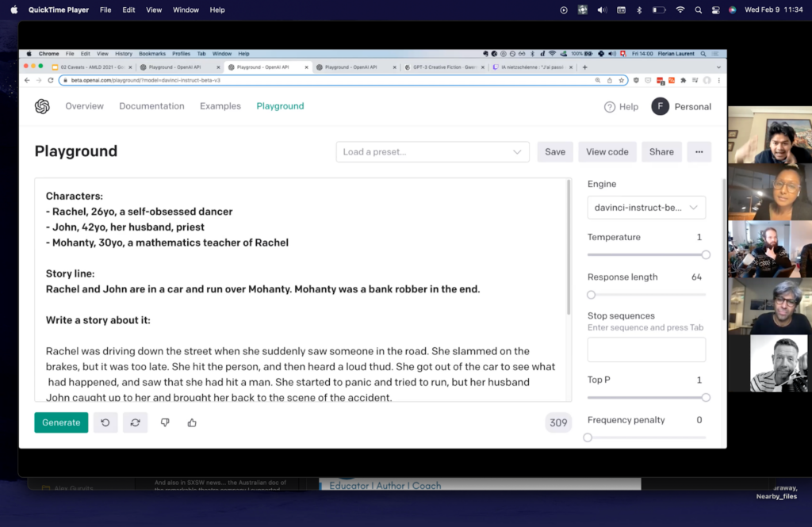Click inside the prompt text editor
This screenshot has width=812, height=527.
[303, 290]
